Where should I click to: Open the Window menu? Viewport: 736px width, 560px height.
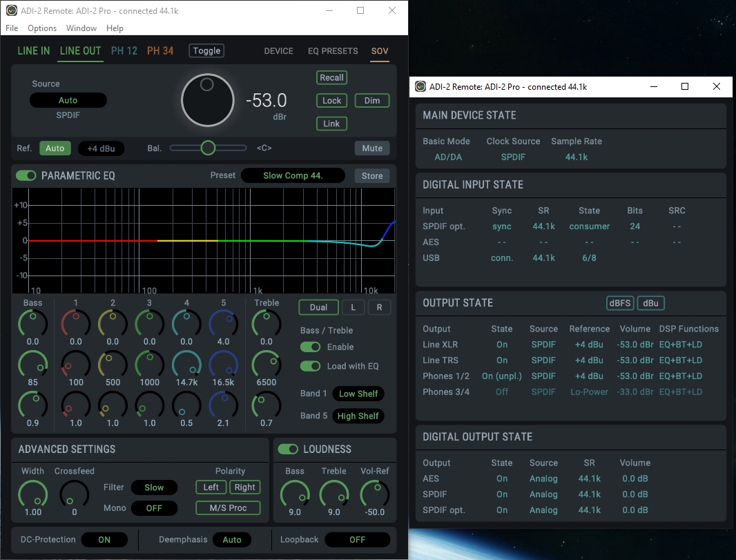click(81, 28)
